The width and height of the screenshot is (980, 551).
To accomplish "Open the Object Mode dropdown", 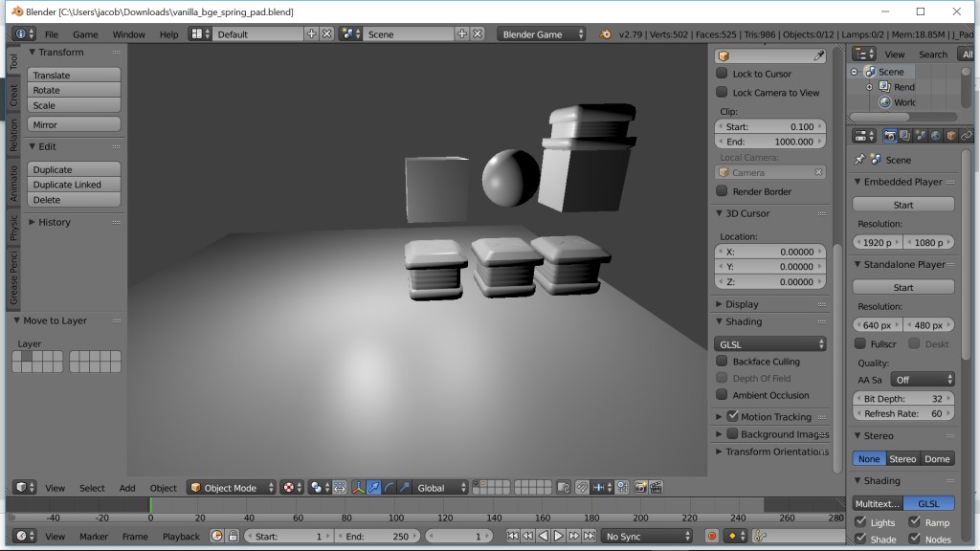I will (230, 488).
